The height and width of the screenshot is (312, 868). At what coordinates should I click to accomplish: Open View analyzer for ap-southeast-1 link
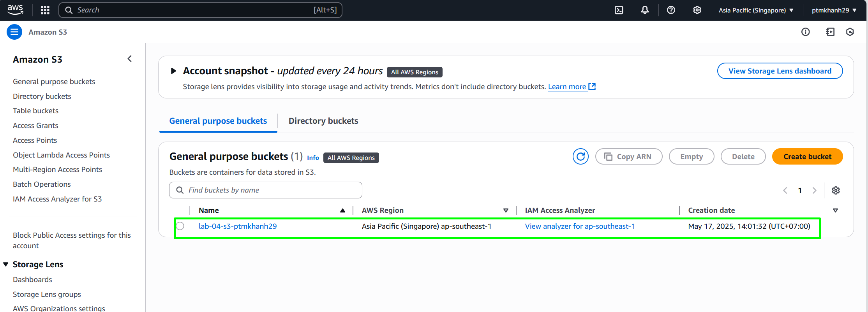pos(580,226)
